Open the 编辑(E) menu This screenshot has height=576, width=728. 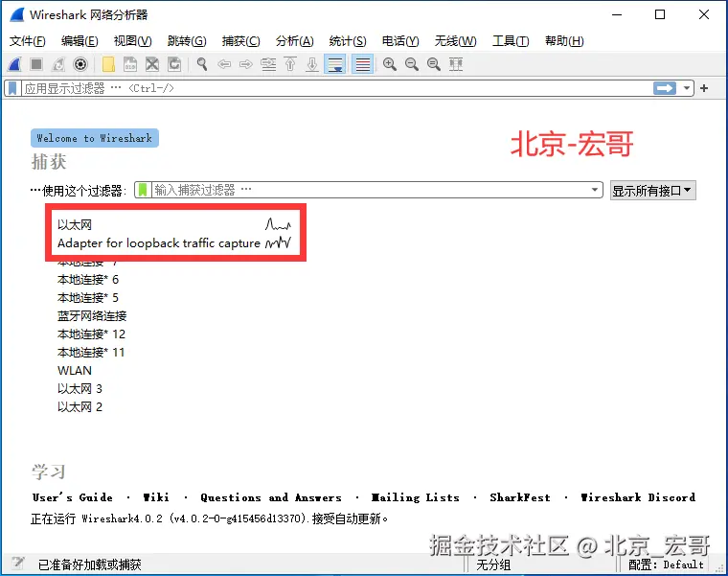pos(80,41)
